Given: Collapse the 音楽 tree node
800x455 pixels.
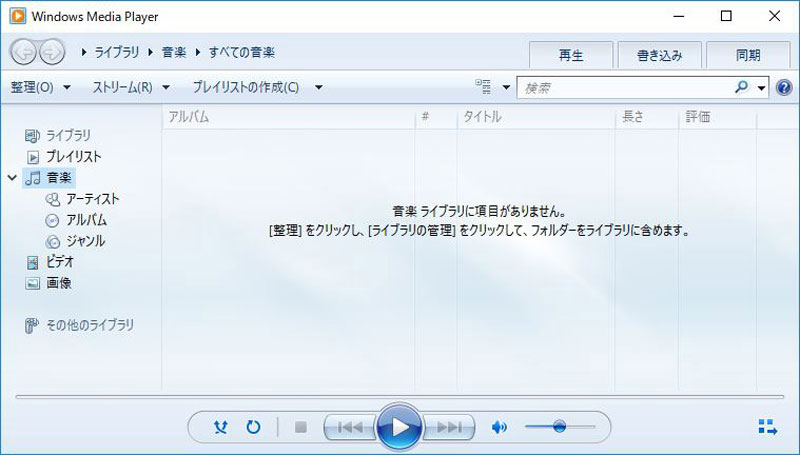Looking at the screenshot, I should pos(12,178).
